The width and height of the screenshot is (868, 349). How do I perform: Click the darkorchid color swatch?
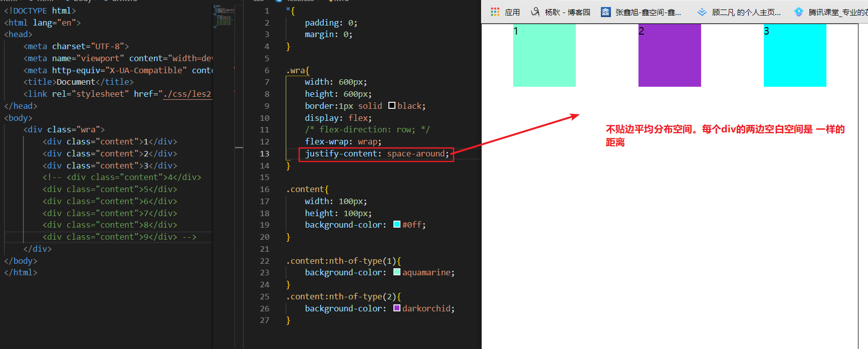[397, 308]
